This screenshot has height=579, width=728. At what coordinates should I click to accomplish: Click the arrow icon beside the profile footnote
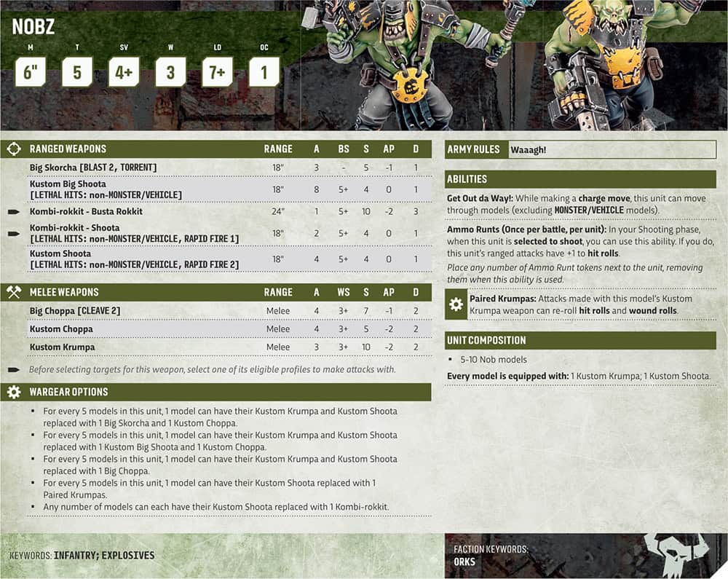pos(14,370)
